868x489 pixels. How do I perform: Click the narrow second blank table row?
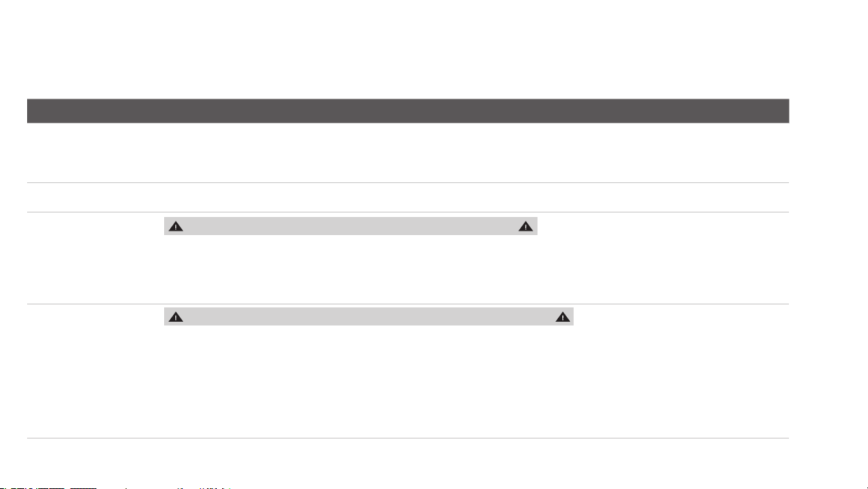point(408,197)
